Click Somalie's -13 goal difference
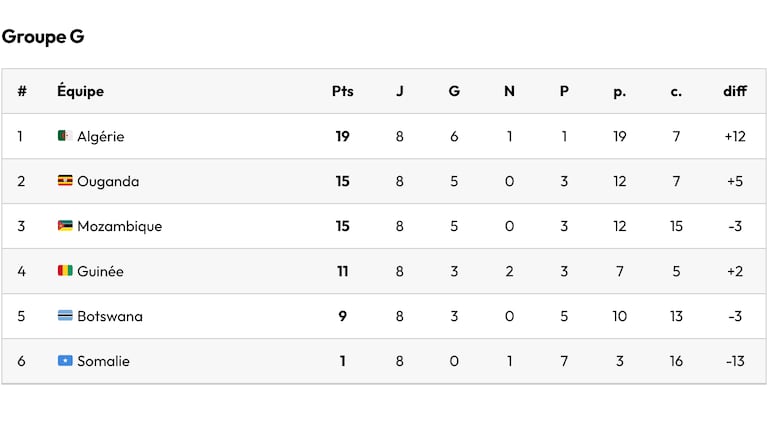 coord(735,361)
